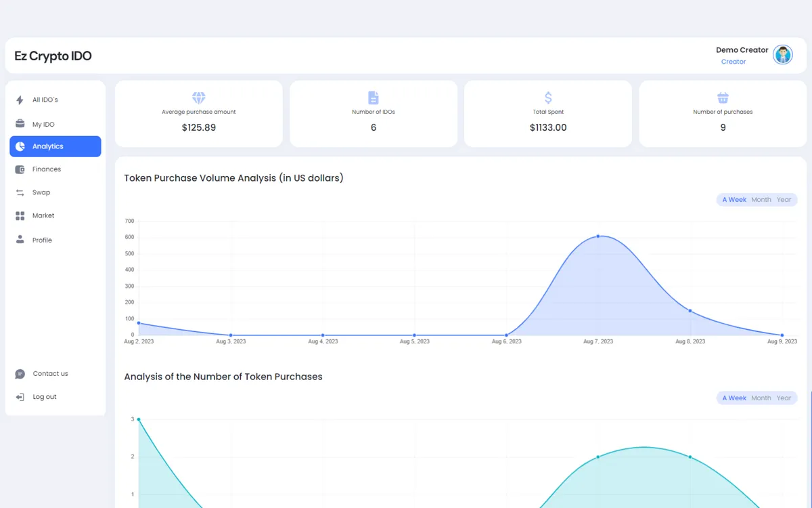Click the Demo Creator user name
Screen dimensions: 812x508
click(x=742, y=50)
